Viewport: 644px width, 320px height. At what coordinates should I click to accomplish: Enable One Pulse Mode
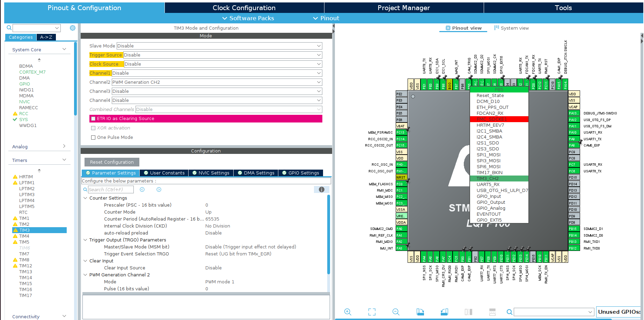pyautogui.click(x=93, y=137)
